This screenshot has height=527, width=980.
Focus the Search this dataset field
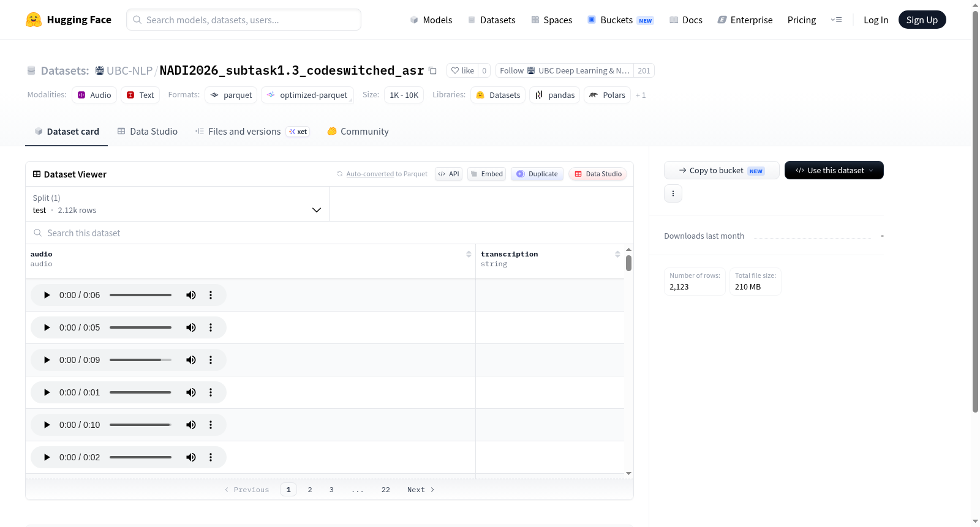330,233
